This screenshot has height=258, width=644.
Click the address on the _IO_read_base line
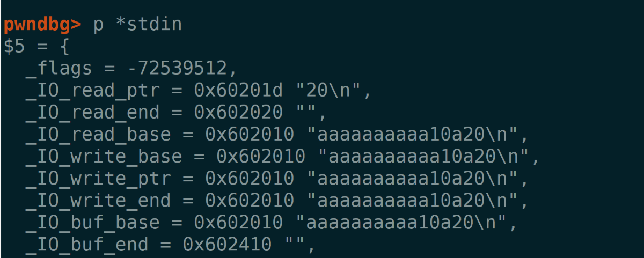(250, 135)
